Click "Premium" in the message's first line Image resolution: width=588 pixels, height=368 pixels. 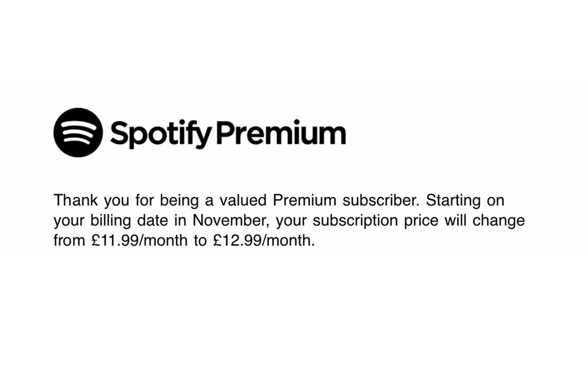coord(304,201)
